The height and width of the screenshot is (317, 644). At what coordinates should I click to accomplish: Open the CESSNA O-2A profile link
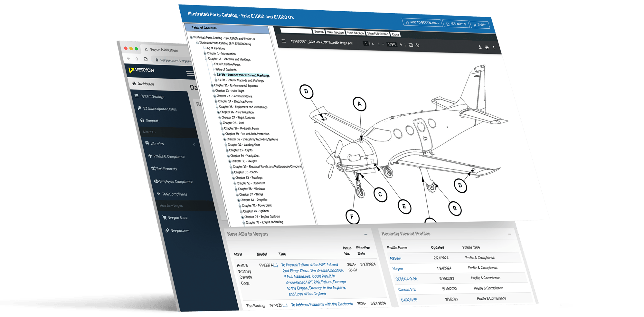[406, 279]
